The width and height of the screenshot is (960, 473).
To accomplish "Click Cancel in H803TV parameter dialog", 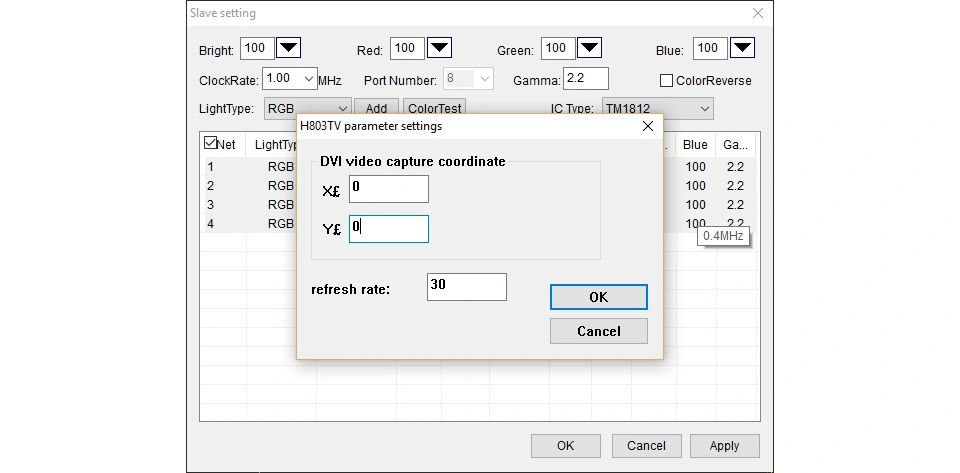I will click(598, 331).
